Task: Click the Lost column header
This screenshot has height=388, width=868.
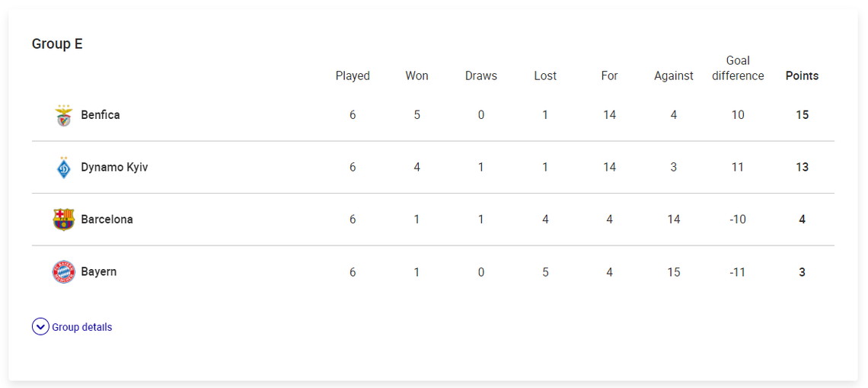Action: coord(545,76)
